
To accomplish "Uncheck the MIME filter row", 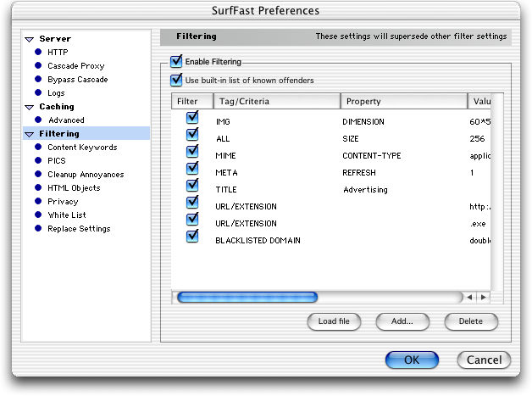I will [192, 152].
